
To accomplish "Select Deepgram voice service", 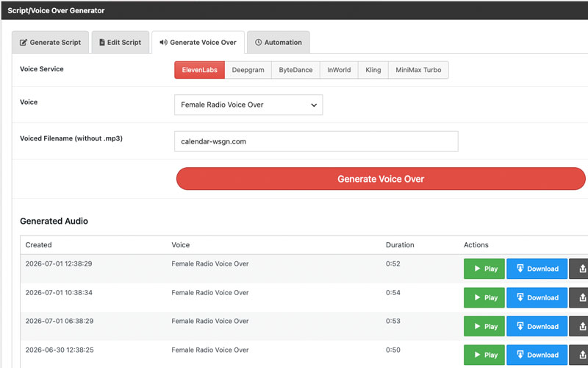I will [x=248, y=70].
